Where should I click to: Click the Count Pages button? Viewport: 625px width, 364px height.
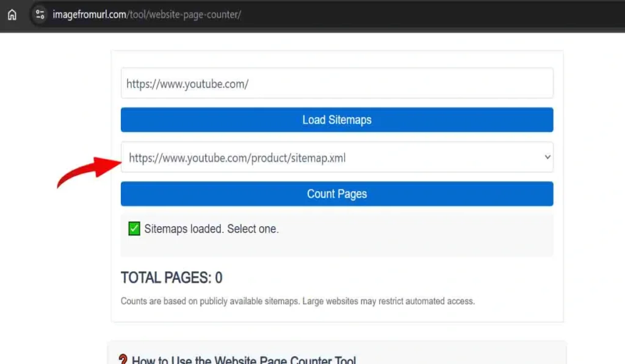coord(337,194)
